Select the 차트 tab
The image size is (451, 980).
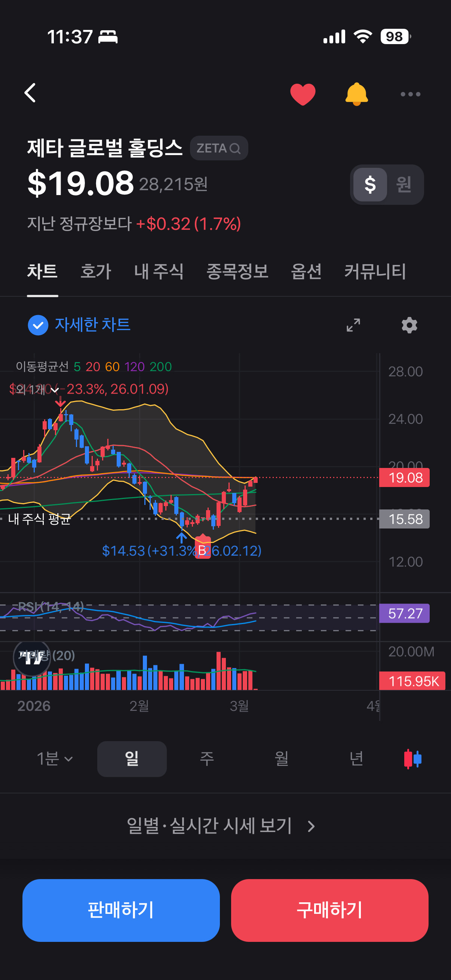point(42,272)
